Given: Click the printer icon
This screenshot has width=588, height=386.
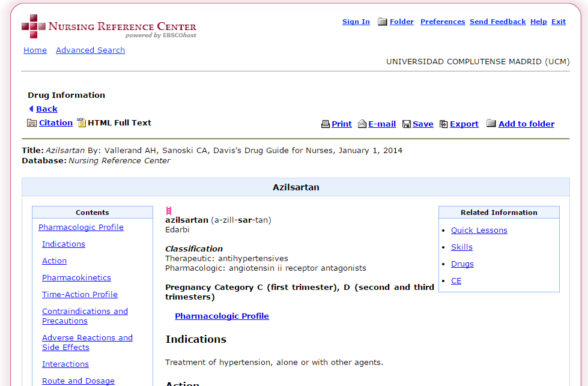Looking at the screenshot, I should tap(325, 124).
